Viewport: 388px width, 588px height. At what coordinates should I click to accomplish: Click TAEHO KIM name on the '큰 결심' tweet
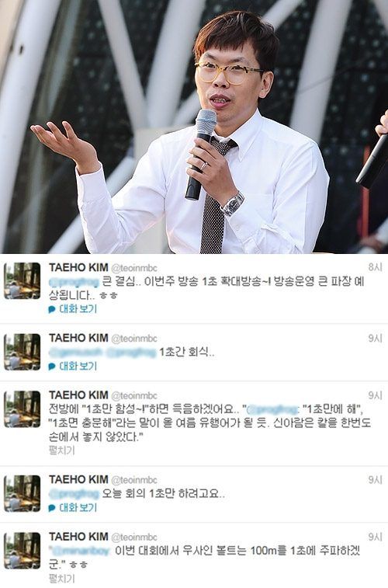point(78,267)
